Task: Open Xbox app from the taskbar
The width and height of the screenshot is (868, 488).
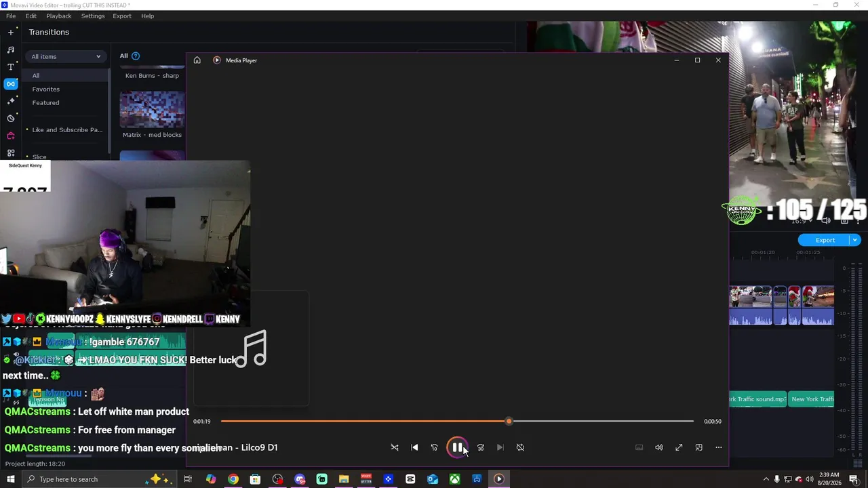Action: tap(454, 479)
